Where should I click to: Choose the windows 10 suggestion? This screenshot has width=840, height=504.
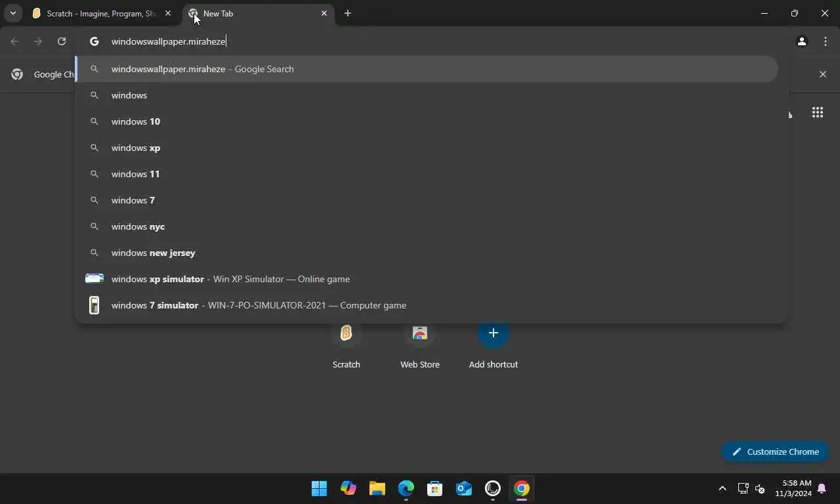pyautogui.click(x=427, y=121)
